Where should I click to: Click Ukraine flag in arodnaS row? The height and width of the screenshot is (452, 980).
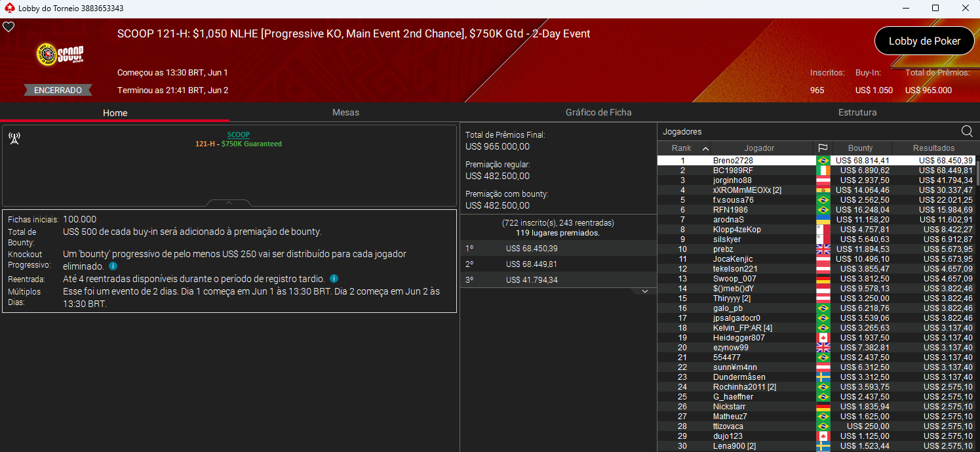823,220
